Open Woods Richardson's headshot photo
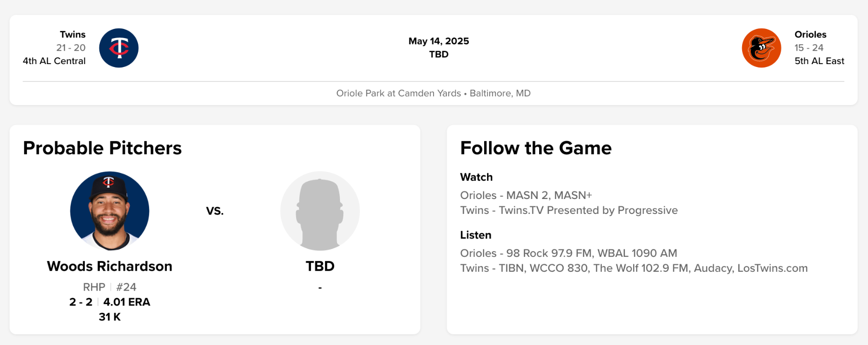Screen dimensions: 868x345 [x=110, y=211]
